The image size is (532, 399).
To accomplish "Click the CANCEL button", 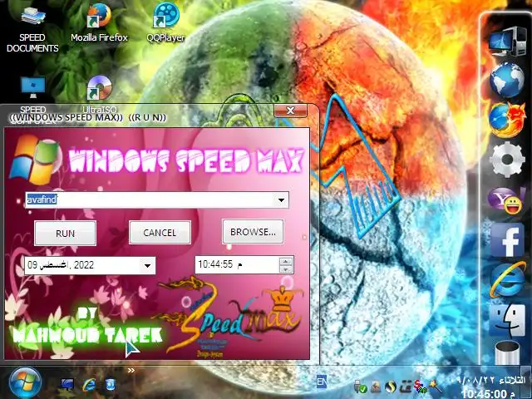I will tap(160, 233).
